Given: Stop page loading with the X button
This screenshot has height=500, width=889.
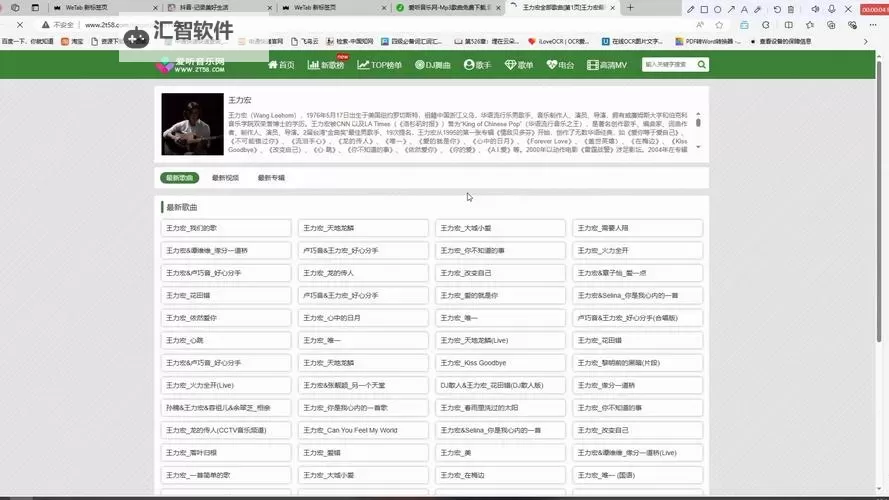Looking at the screenshot, I should [x=20, y=25].
